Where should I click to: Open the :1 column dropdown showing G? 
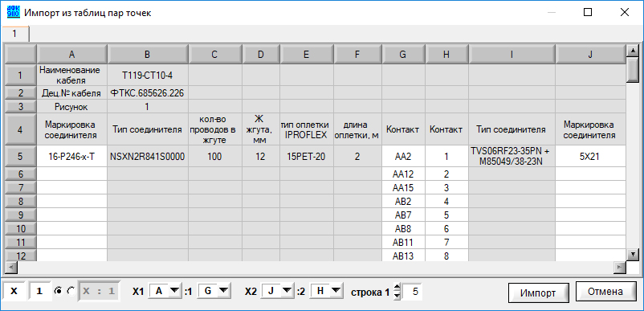click(214, 291)
